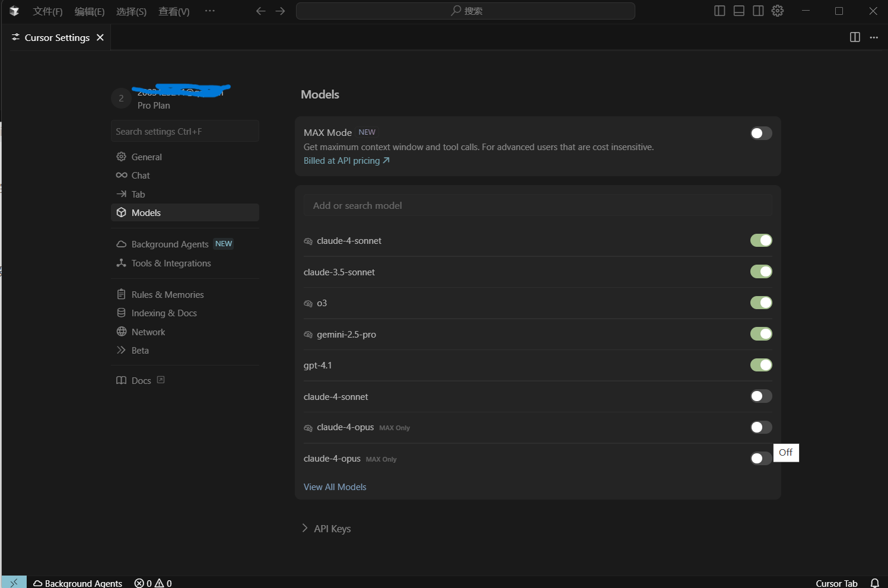The image size is (888, 588).
Task: Click Billed at API pricing link
Action: 346,161
